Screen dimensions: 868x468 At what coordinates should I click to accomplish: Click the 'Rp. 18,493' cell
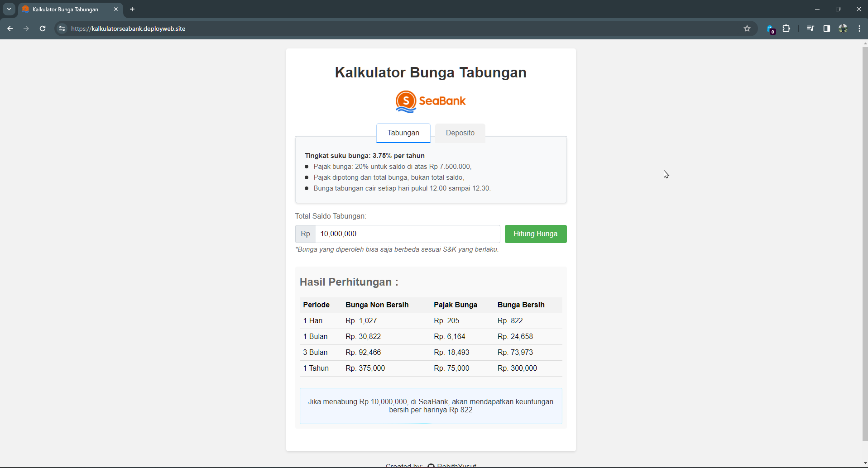(451, 353)
